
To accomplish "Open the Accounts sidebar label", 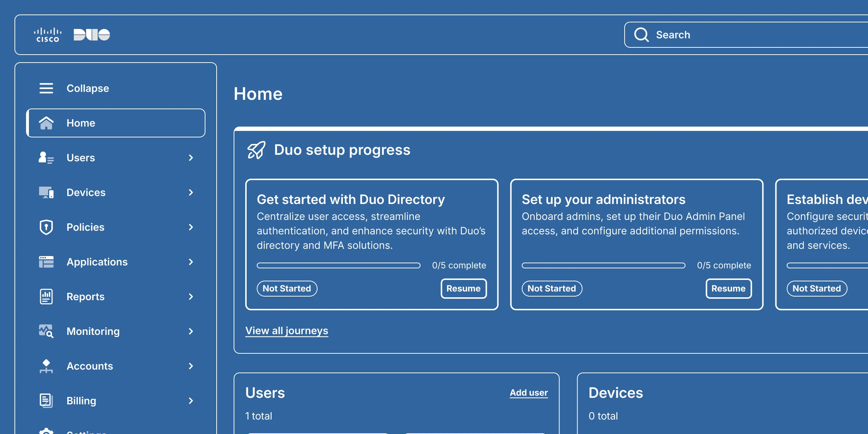I will click(90, 366).
